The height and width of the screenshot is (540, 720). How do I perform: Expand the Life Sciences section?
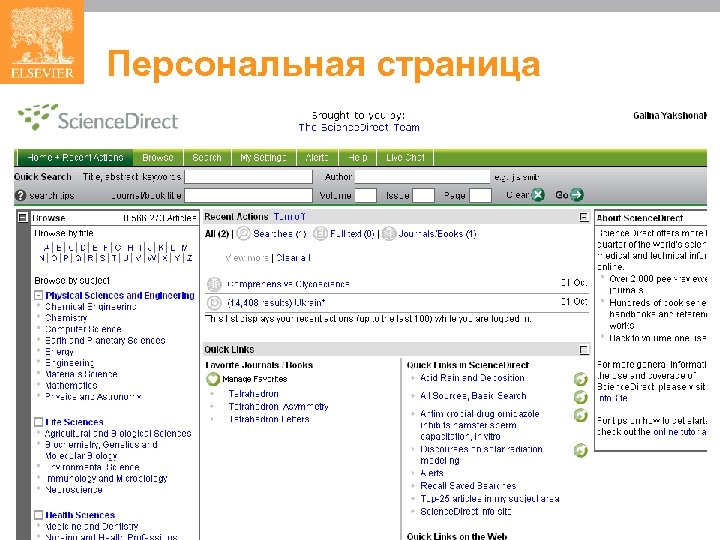point(39,422)
